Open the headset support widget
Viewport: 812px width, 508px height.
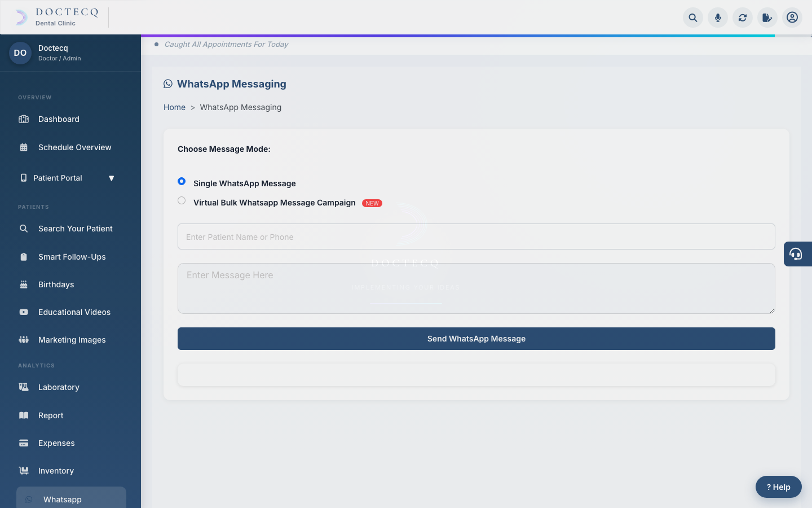point(797,254)
